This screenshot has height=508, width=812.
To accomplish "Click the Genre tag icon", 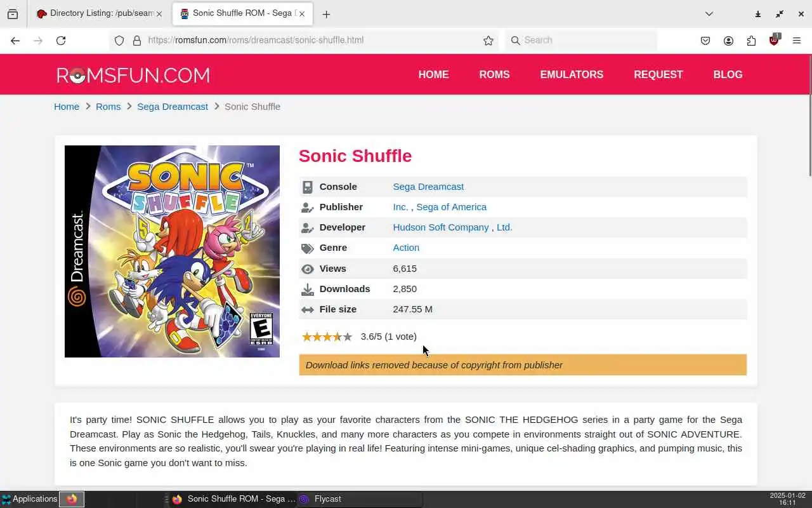I will 308,248.
